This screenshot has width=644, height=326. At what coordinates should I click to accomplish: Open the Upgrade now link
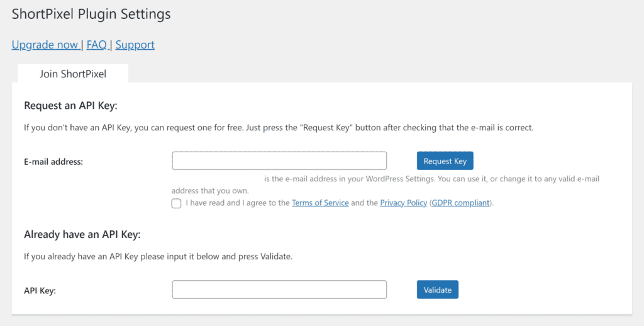point(45,45)
